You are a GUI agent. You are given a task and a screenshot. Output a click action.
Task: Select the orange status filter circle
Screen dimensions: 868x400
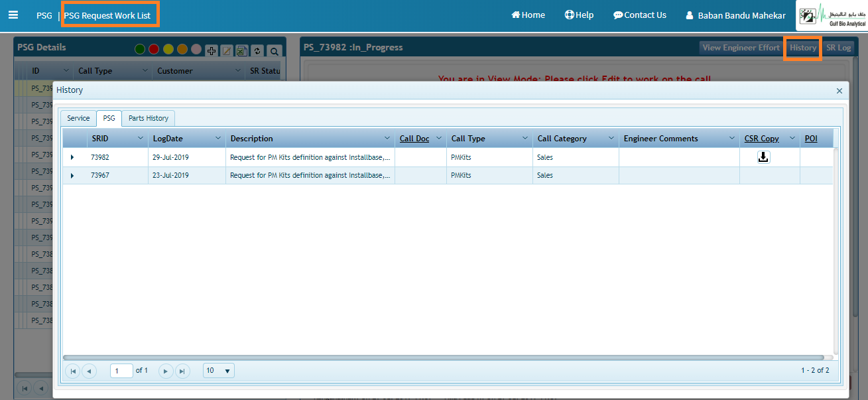click(182, 49)
